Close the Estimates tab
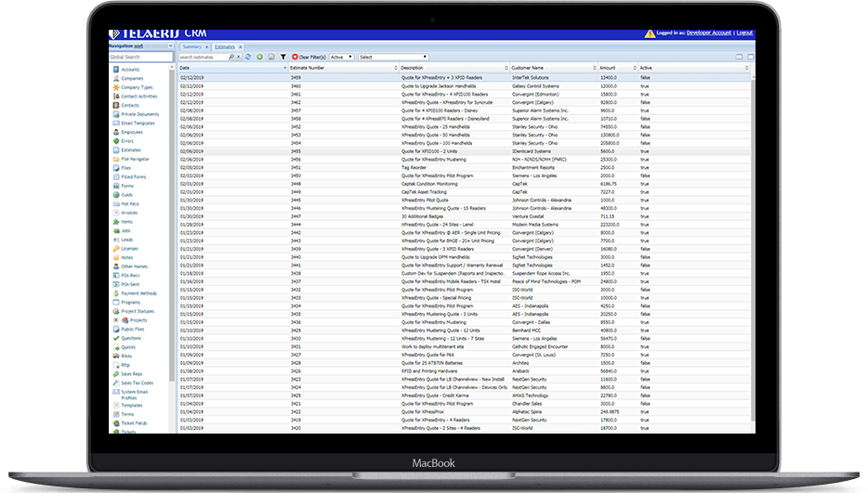This screenshot has width=868, height=493. point(239,45)
